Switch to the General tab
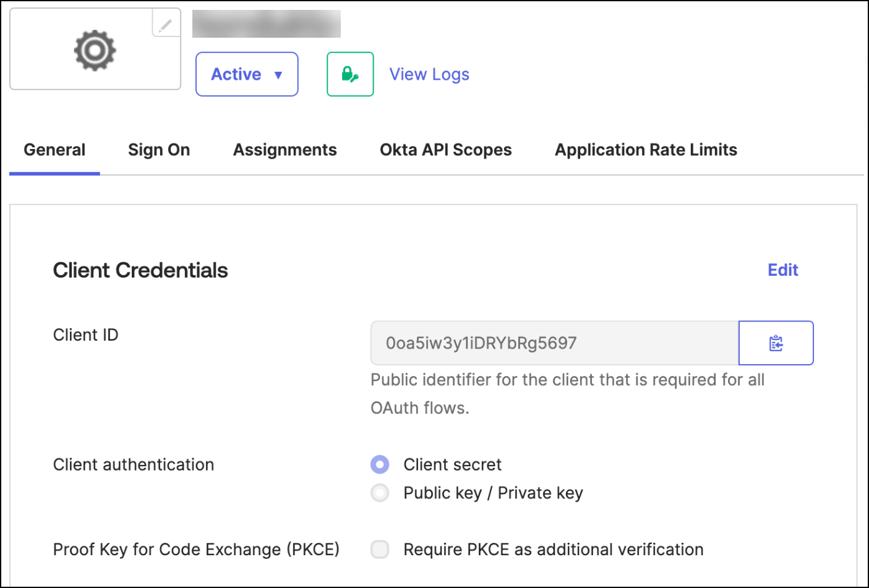The height and width of the screenshot is (588, 869). coord(54,150)
